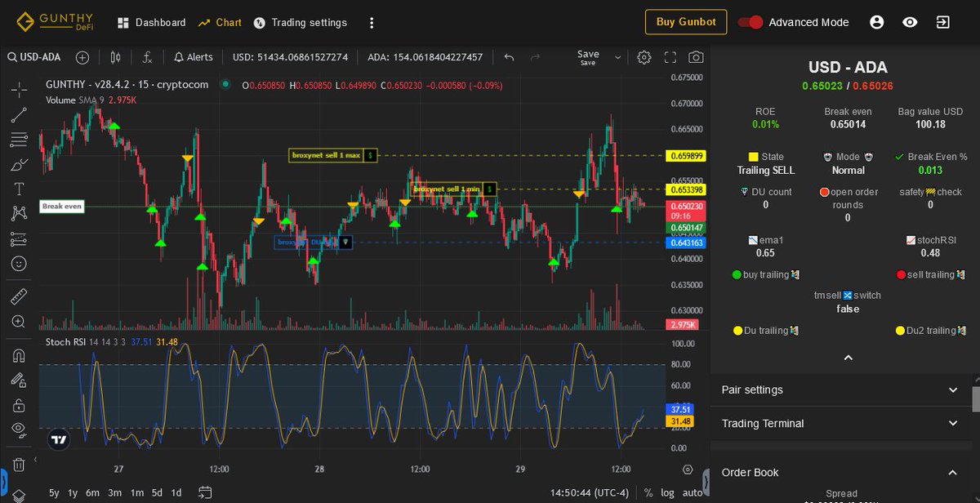This screenshot has height=503, width=980.
Task: Open the Dashboard tab
Action: point(152,22)
